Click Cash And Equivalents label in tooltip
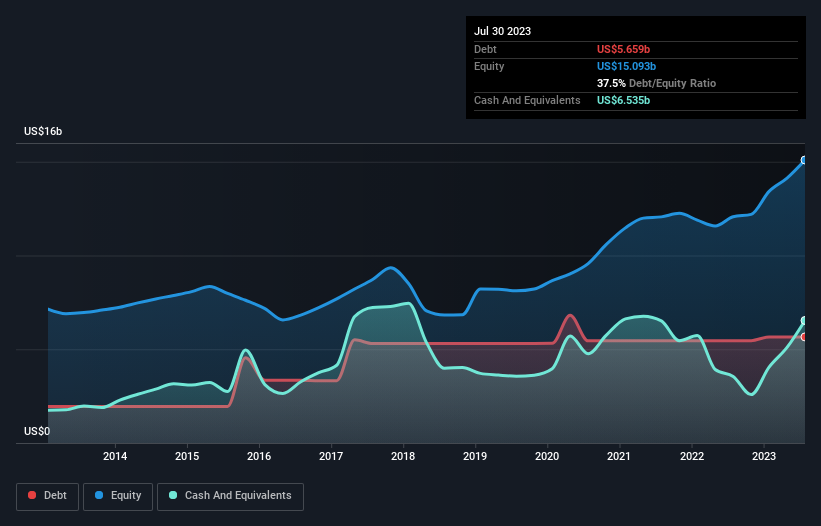The width and height of the screenshot is (821, 526). tap(527, 100)
